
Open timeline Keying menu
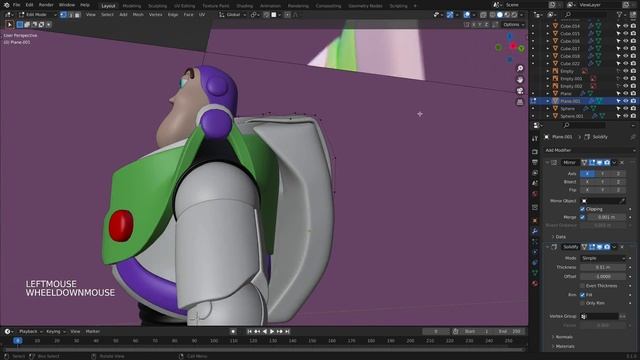coord(55,331)
